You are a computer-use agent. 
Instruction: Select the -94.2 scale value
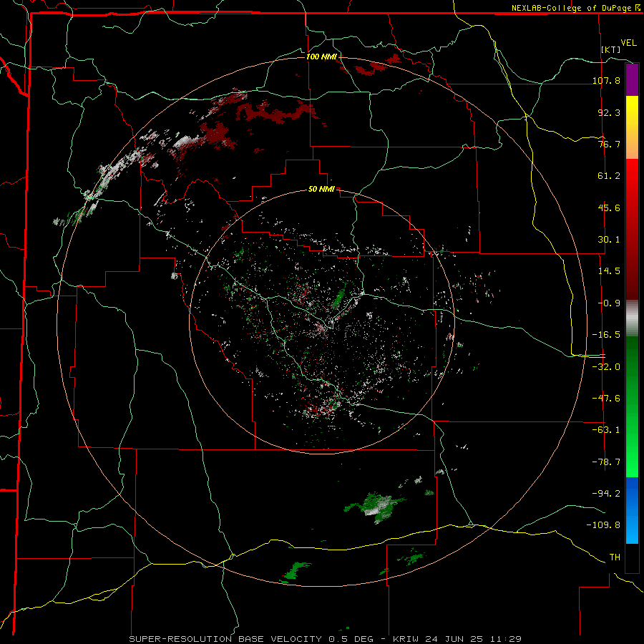pyautogui.click(x=606, y=494)
